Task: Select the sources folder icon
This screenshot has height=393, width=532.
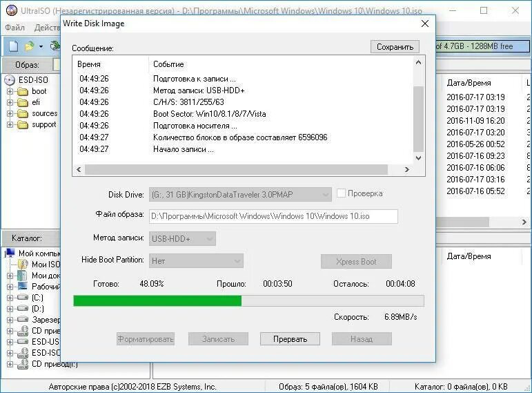Action: (x=22, y=114)
